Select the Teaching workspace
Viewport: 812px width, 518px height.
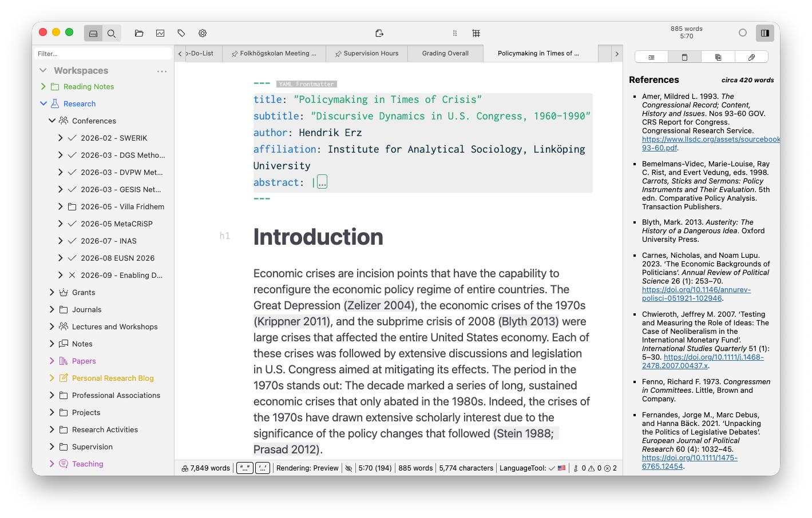click(88, 464)
